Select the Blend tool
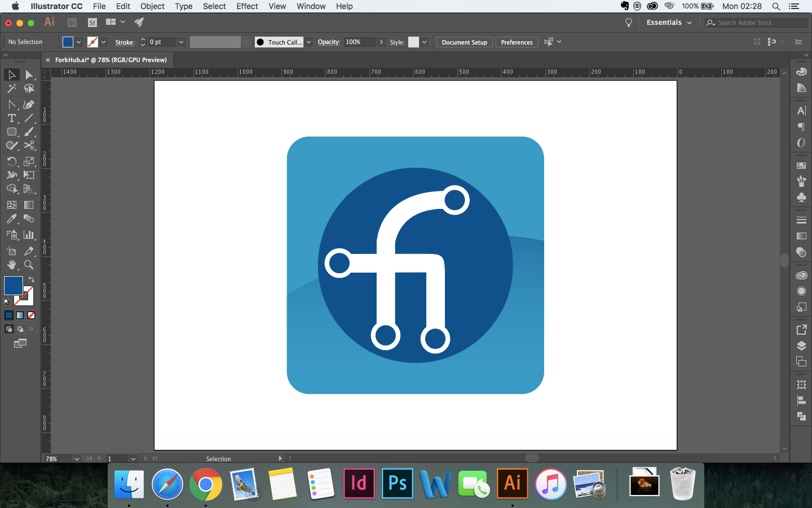Image resolution: width=812 pixels, height=508 pixels. pyautogui.click(x=29, y=218)
